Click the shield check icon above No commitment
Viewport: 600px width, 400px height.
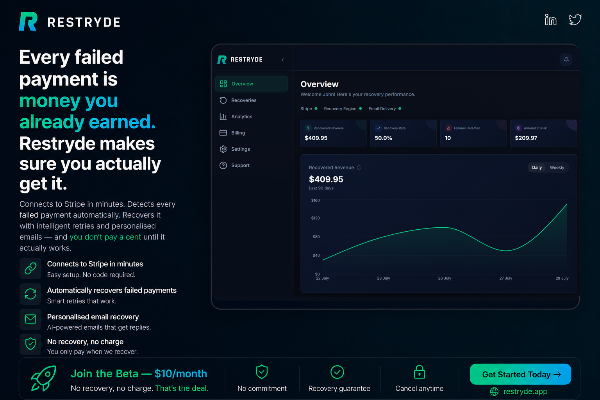point(262,372)
